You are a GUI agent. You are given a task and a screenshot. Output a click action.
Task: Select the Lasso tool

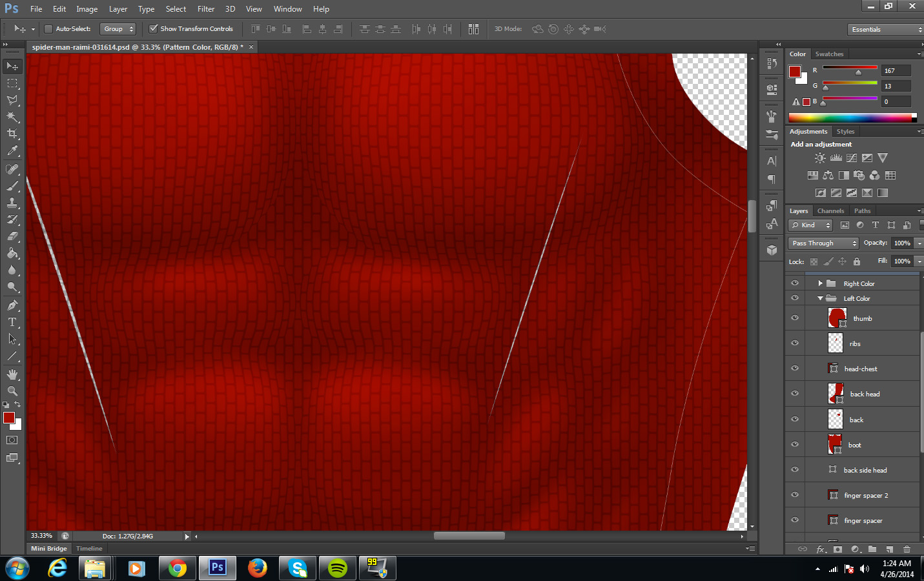(x=12, y=100)
